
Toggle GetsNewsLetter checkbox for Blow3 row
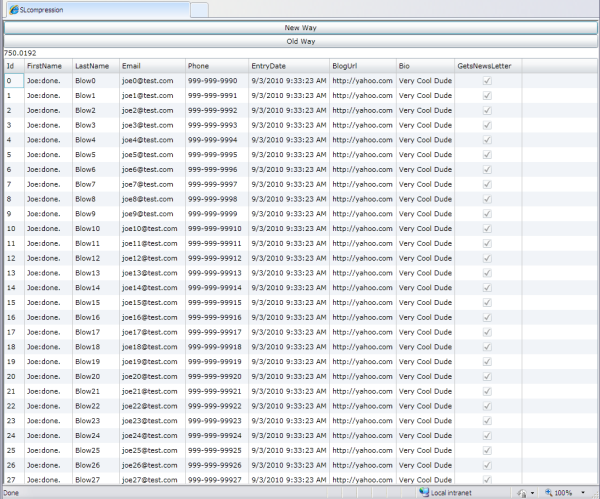tap(487, 125)
